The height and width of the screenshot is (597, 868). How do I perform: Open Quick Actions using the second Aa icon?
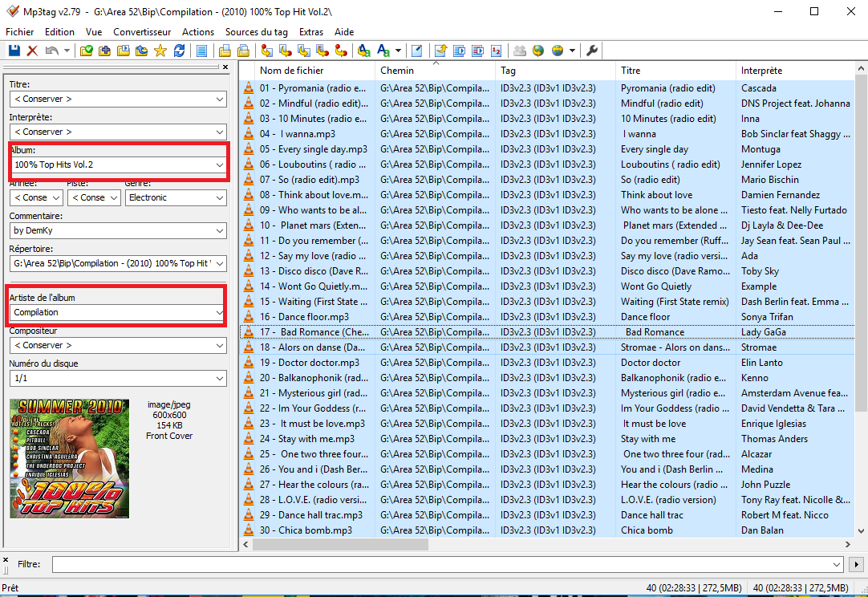click(x=383, y=51)
